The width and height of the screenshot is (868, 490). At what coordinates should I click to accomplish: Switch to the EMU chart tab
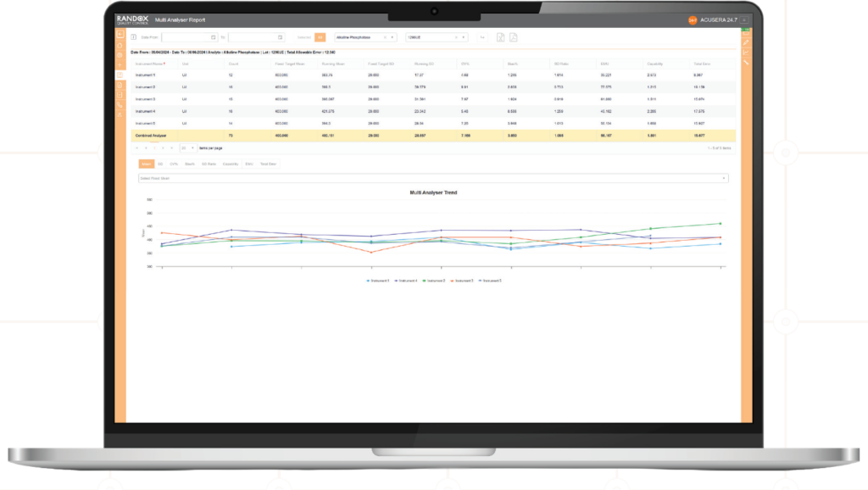coord(249,164)
